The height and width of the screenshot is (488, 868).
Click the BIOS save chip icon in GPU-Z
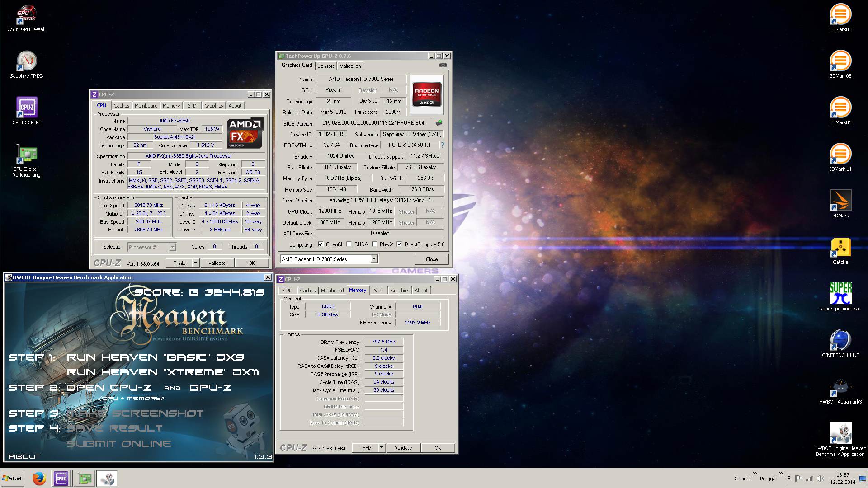(439, 123)
